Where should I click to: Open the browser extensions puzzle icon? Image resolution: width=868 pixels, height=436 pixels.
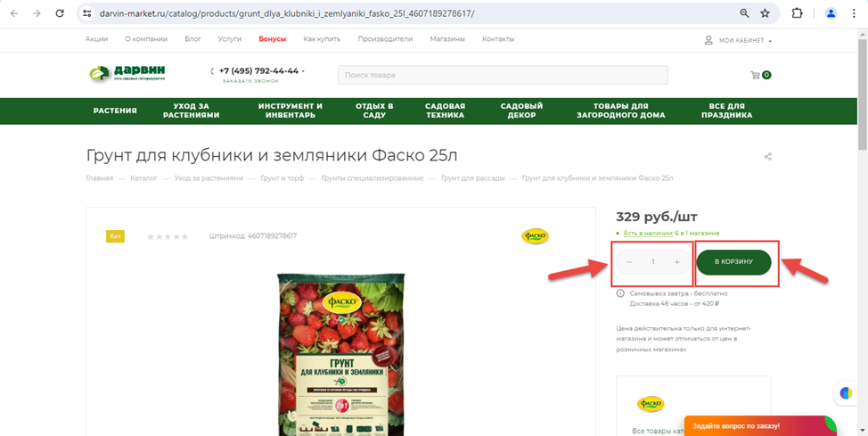797,13
